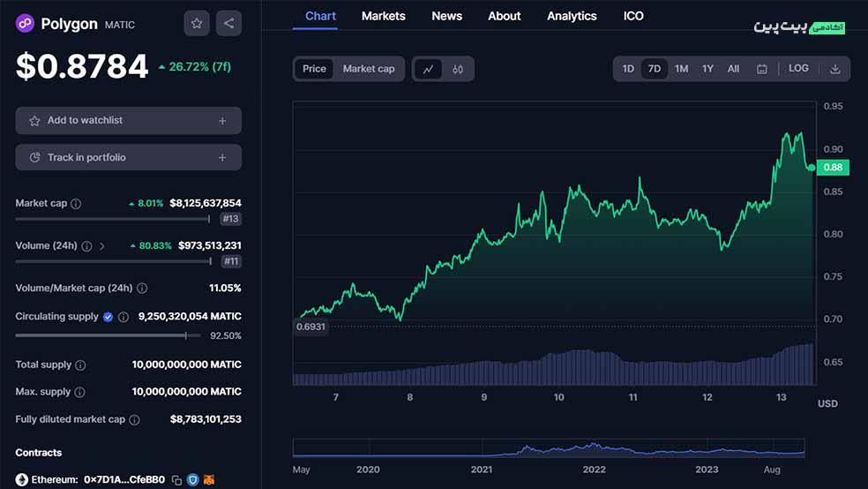
Task: Click the 0.88 current price tag
Action: (x=833, y=167)
